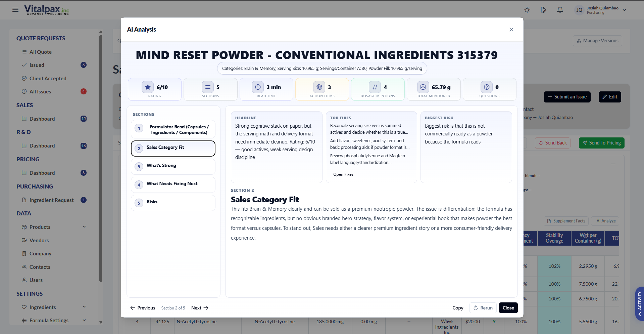Click the star Rating stat icon
644x334 pixels.
(x=148, y=87)
